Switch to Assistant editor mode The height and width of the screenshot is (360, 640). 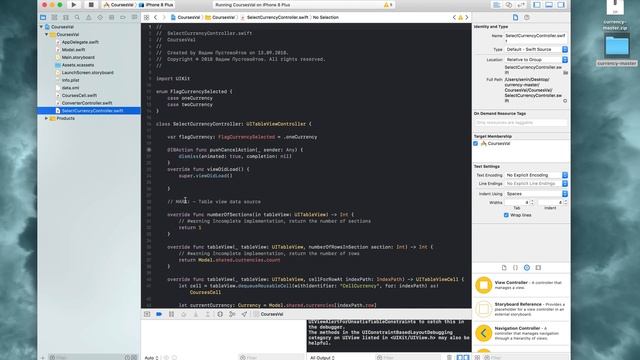(509, 5)
